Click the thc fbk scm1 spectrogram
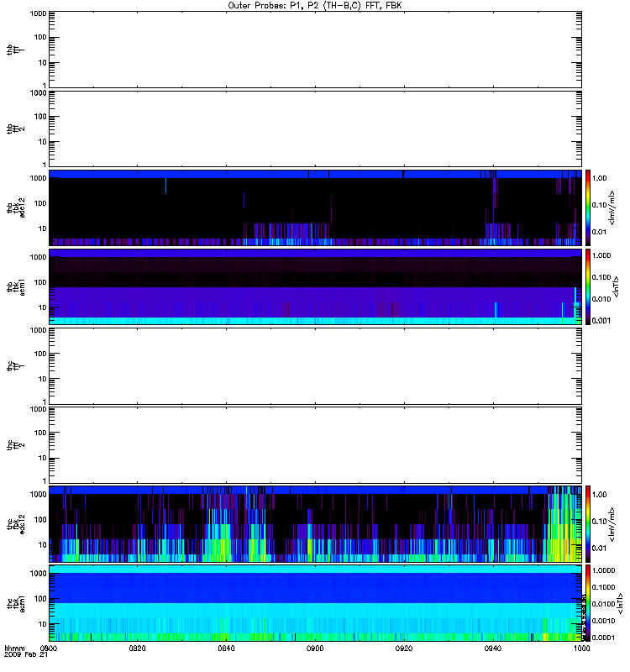 point(315,601)
